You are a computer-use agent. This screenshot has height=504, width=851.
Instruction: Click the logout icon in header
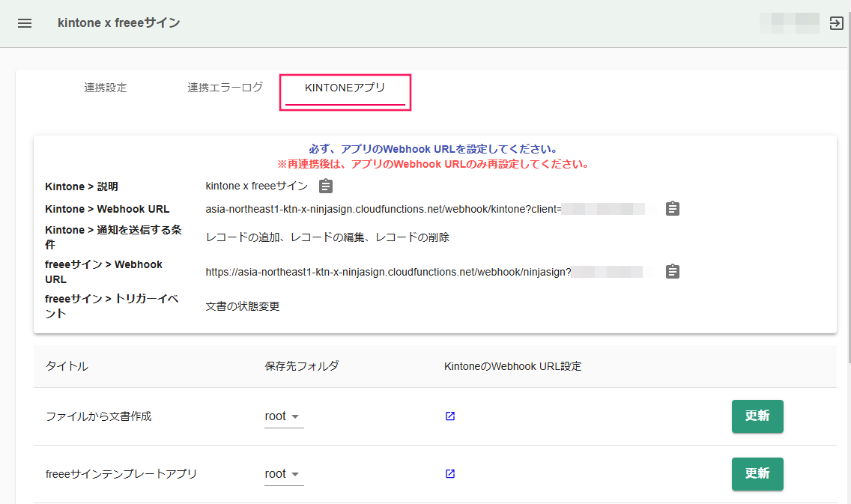[836, 23]
